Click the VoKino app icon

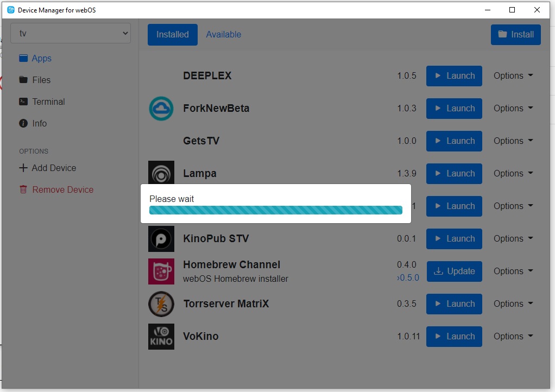click(161, 337)
